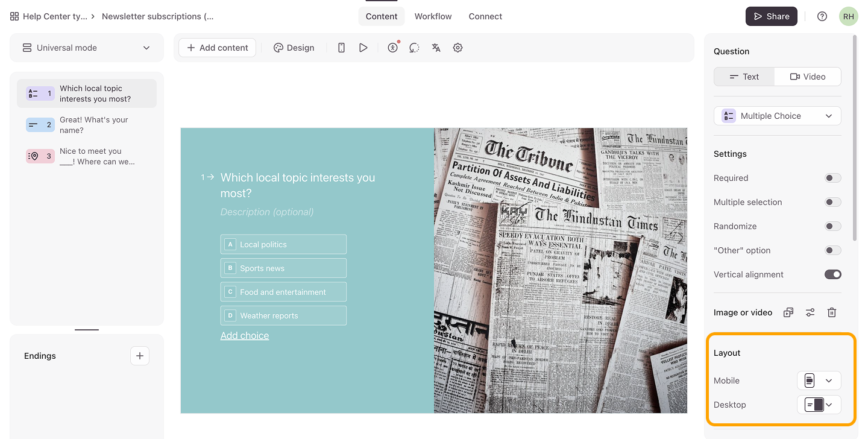This screenshot has height=439, width=868.
Task: Open the RH user avatar menu
Action: pyautogui.click(x=849, y=16)
